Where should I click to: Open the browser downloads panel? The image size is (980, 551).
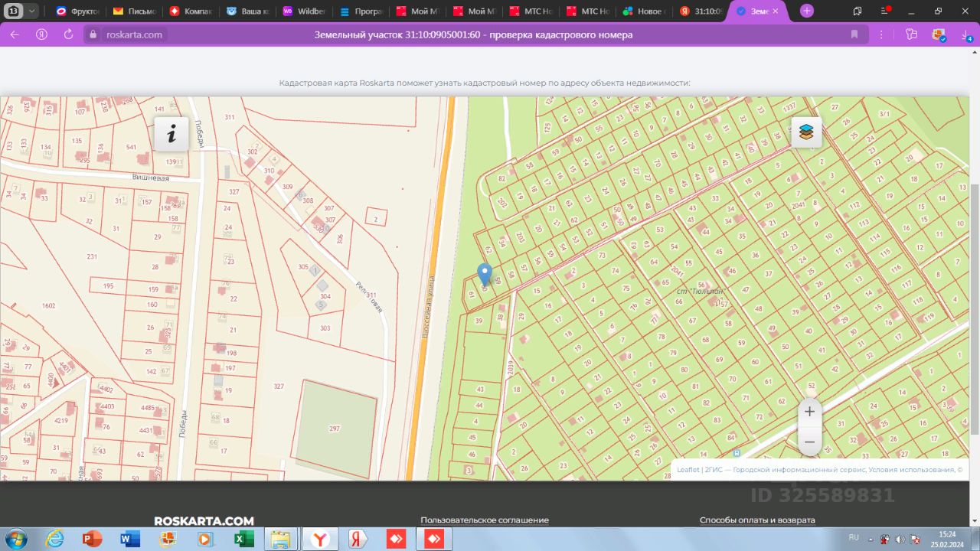pos(965,34)
